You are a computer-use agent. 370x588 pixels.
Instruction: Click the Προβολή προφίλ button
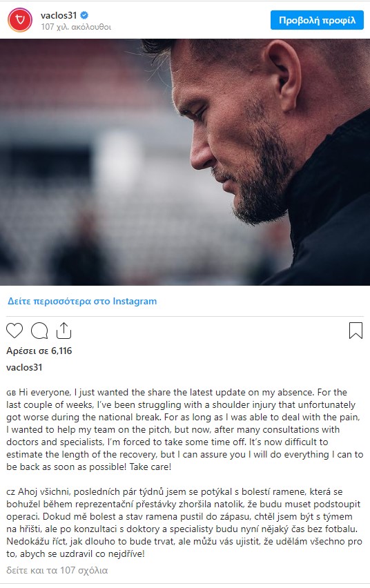point(317,20)
